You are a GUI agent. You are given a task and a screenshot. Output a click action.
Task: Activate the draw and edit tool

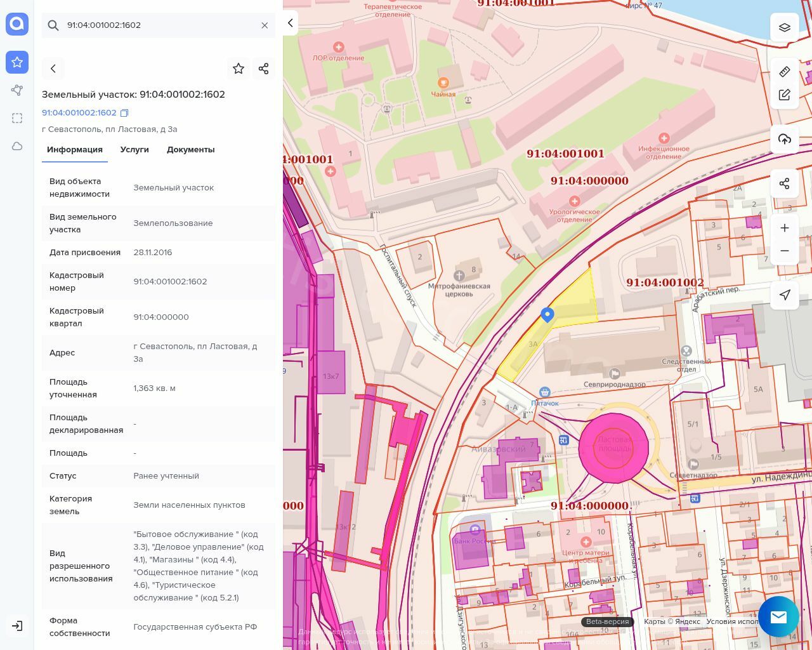[x=785, y=95]
